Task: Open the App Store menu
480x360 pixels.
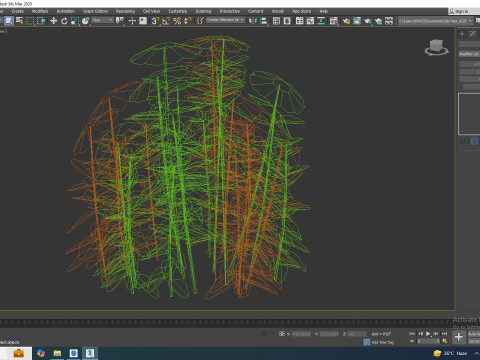Action: (x=301, y=11)
